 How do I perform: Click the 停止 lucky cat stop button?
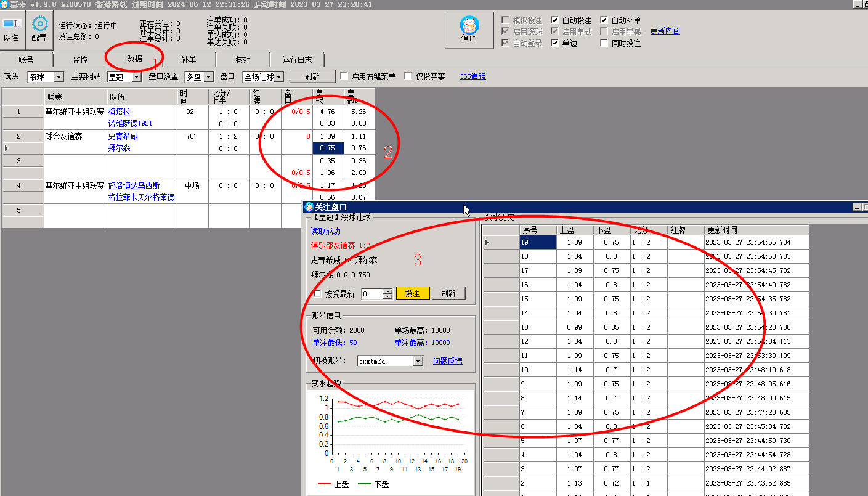(x=469, y=30)
